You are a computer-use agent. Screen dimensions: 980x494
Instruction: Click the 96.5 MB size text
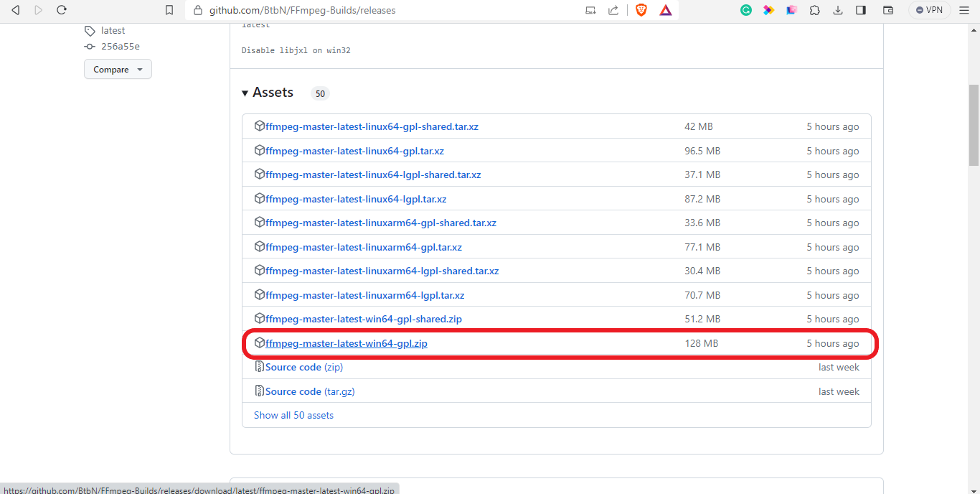702,151
